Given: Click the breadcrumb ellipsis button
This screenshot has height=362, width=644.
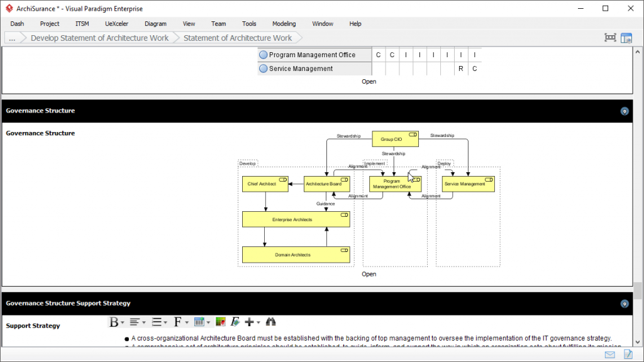Looking at the screenshot, I should point(13,38).
